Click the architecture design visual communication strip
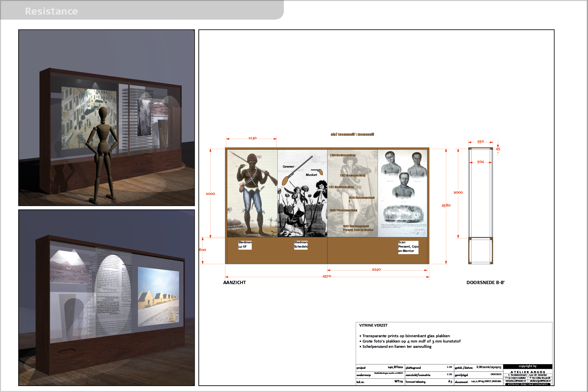The height and width of the screenshot is (392, 588). [528, 384]
